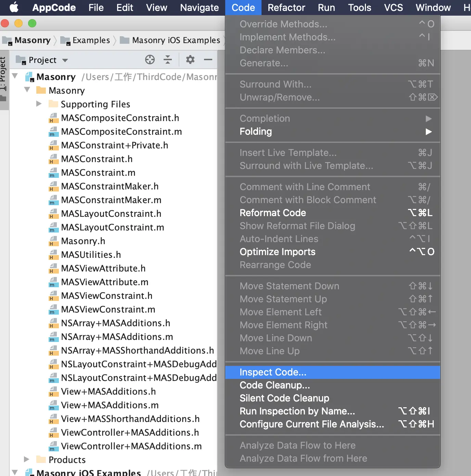This screenshot has width=471, height=476.
Task: Select MASViewAttribute.h file
Action: tap(103, 268)
